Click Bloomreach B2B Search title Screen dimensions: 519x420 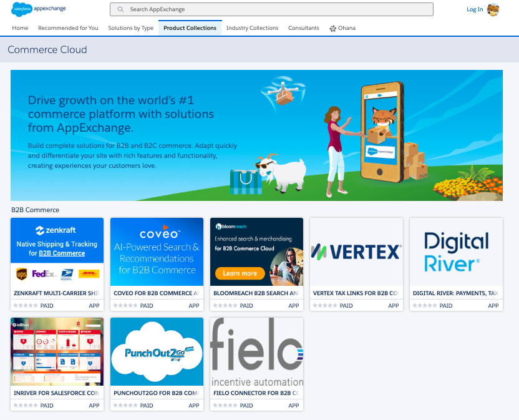pyautogui.click(x=256, y=293)
